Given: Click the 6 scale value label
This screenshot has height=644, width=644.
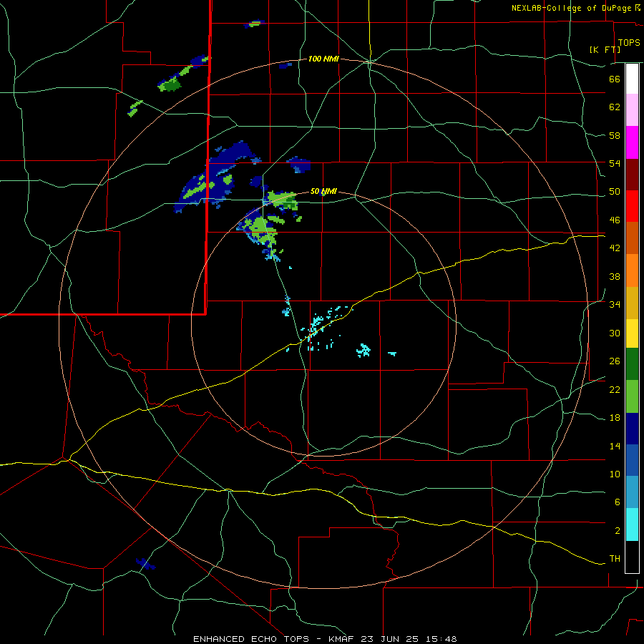Looking at the screenshot, I should pos(617,502).
